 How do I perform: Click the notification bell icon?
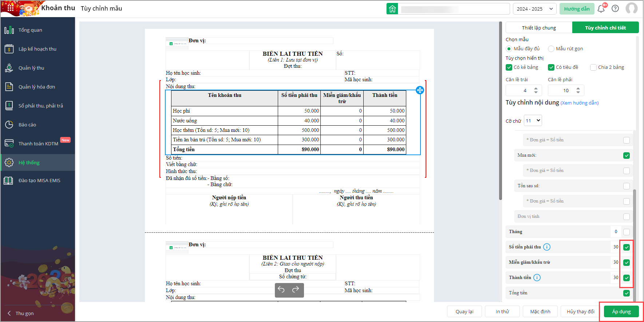click(x=601, y=9)
